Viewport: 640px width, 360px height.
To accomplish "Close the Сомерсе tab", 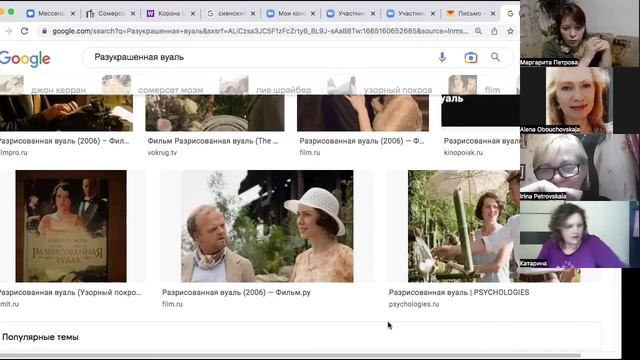I will pos(133,13).
